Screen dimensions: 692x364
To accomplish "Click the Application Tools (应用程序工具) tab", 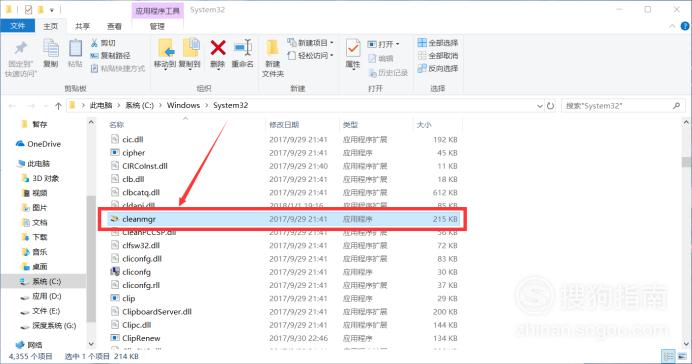I will click(157, 11).
